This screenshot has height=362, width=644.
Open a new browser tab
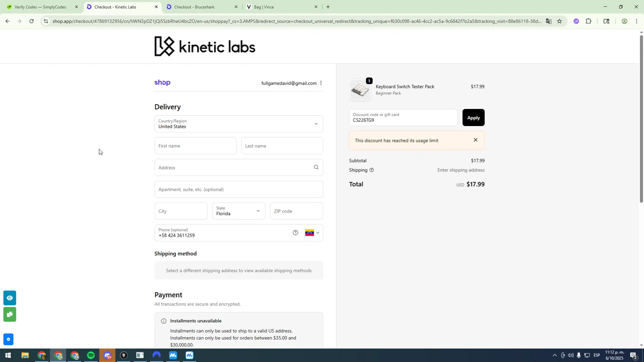(x=328, y=7)
